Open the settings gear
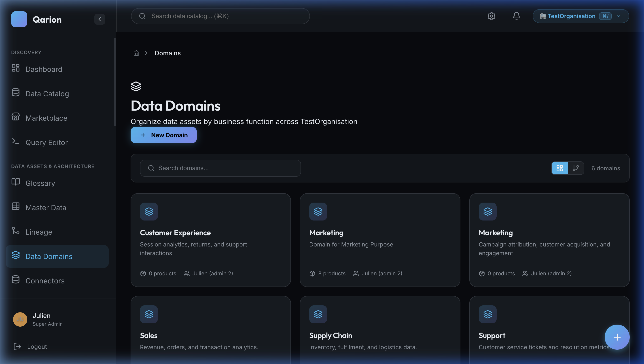This screenshot has height=364, width=644. (x=491, y=16)
